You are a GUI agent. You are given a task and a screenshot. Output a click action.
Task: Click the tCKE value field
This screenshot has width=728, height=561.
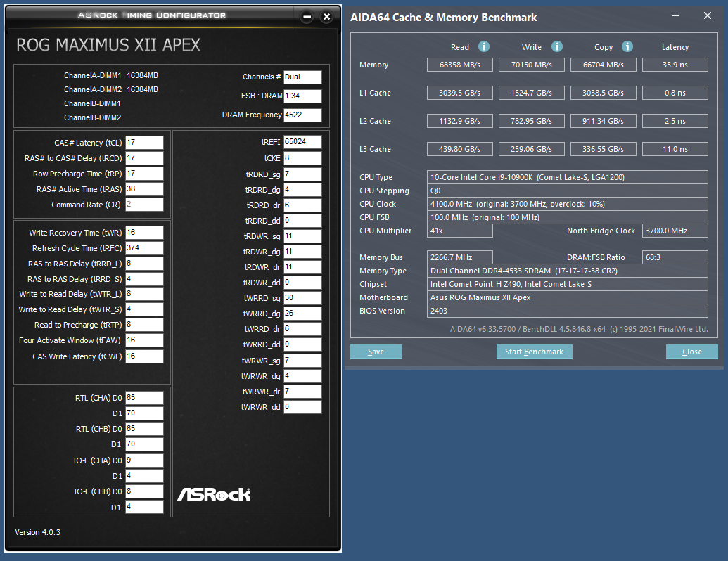302,158
